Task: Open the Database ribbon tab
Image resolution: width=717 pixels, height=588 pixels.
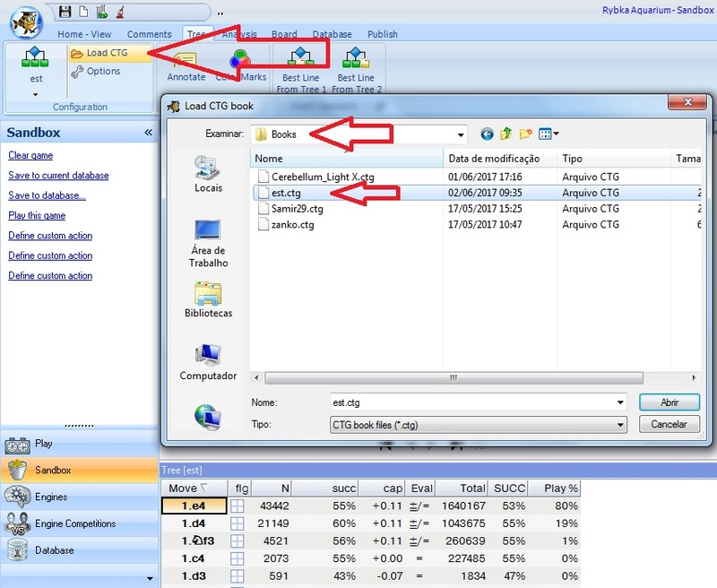Action: (x=332, y=34)
